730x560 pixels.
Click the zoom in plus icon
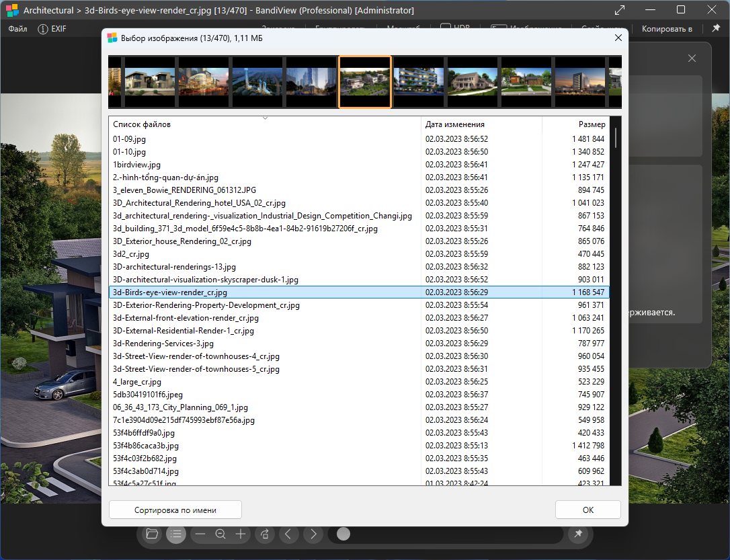[241, 534]
